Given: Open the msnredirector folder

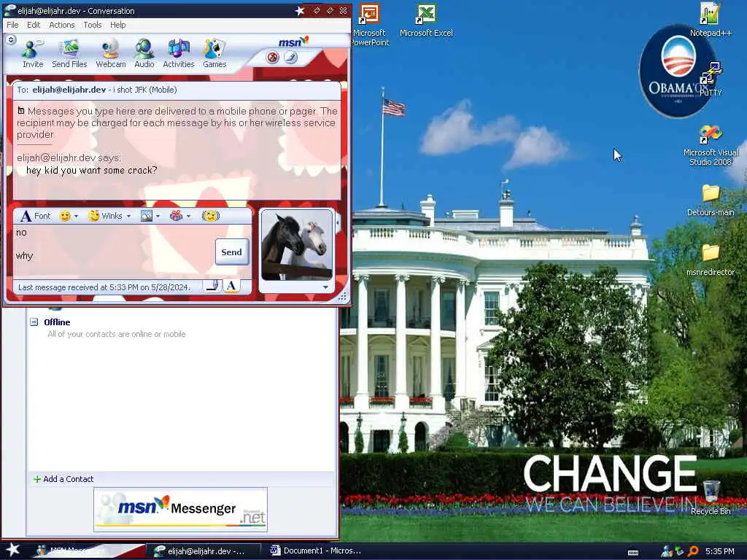Looking at the screenshot, I should click(x=711, y=260).
